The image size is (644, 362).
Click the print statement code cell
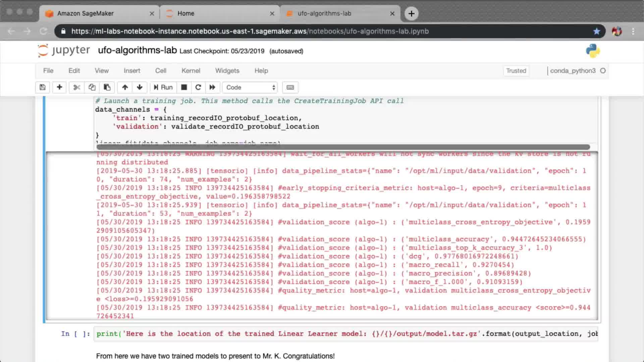(x=345, y=334)
